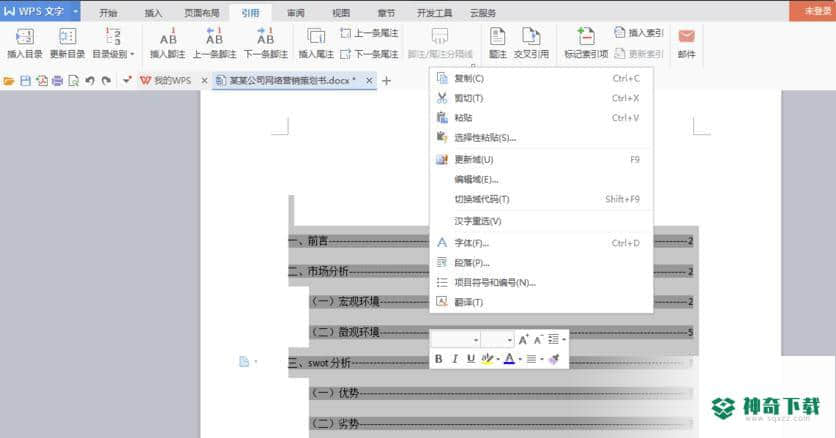The image size is (836, 438).
Task: Choose 复制(C) from context menu
Action: (541, 78)
